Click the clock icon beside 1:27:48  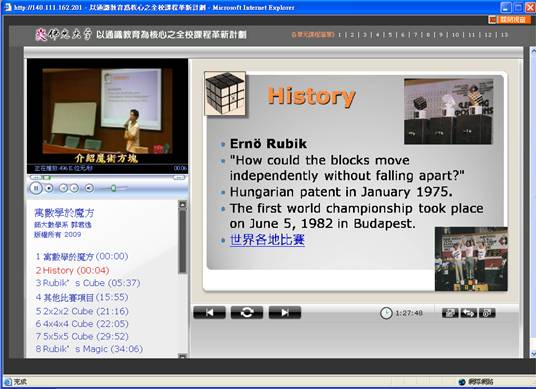coord(386,313)
